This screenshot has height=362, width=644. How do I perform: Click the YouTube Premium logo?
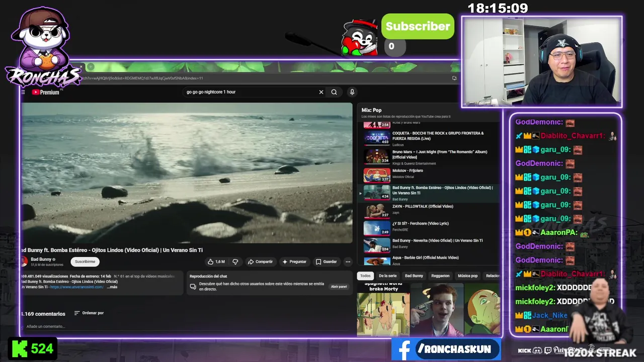(x=46, y=92)
